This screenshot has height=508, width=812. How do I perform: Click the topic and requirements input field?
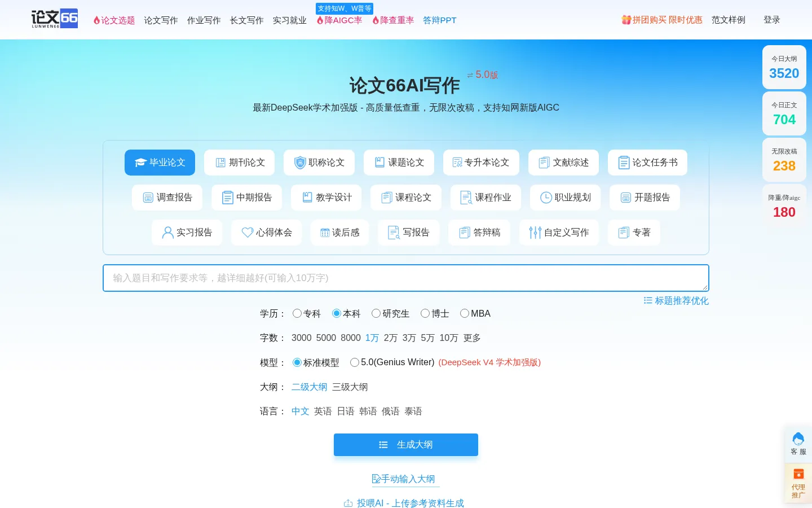406,278
